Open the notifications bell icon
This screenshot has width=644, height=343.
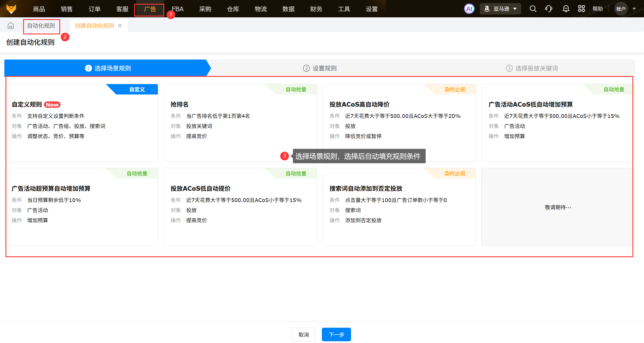566,9
